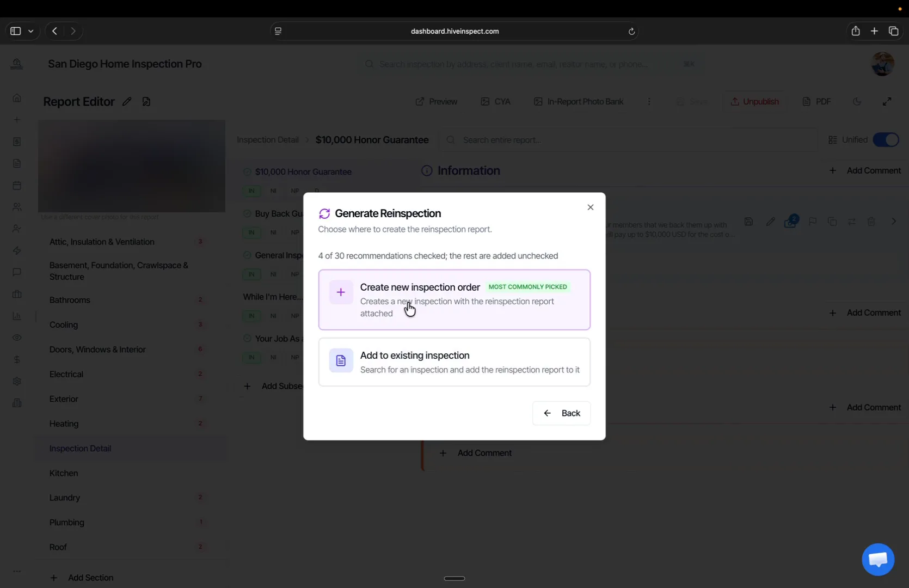Click Add Section at bottom
The height and width of the screenshot is (588, 909).
[x=82, y=578]
